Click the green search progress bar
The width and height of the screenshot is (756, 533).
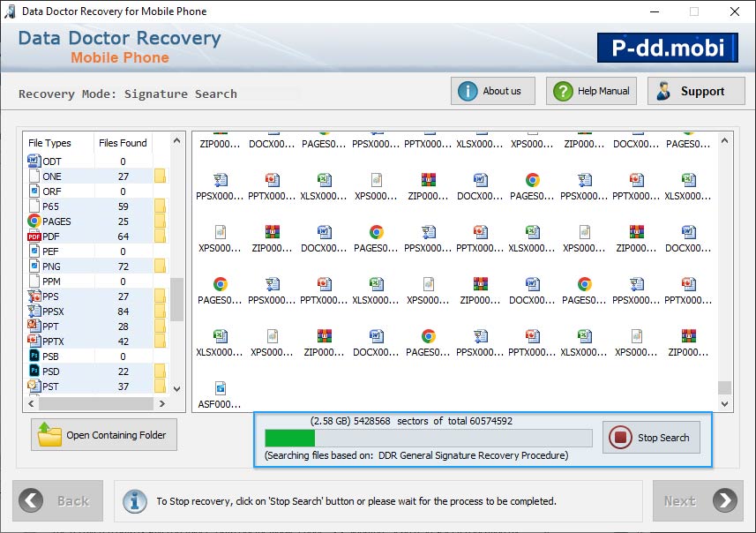click(x=290, y=439)
